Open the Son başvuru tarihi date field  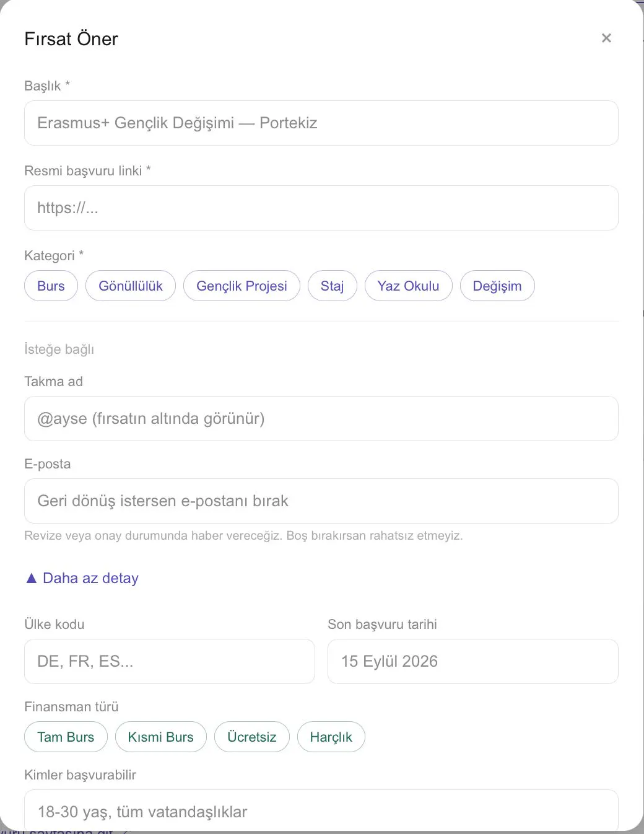(473, 661)
